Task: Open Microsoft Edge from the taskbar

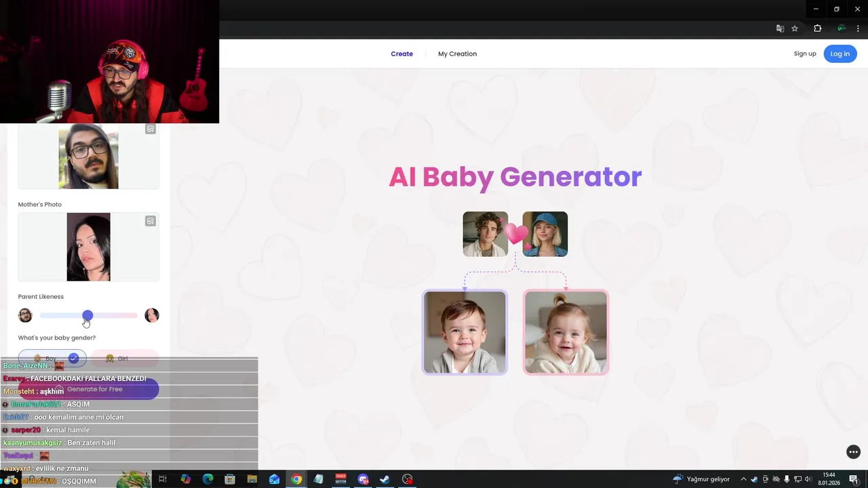Action: [208, 479]
